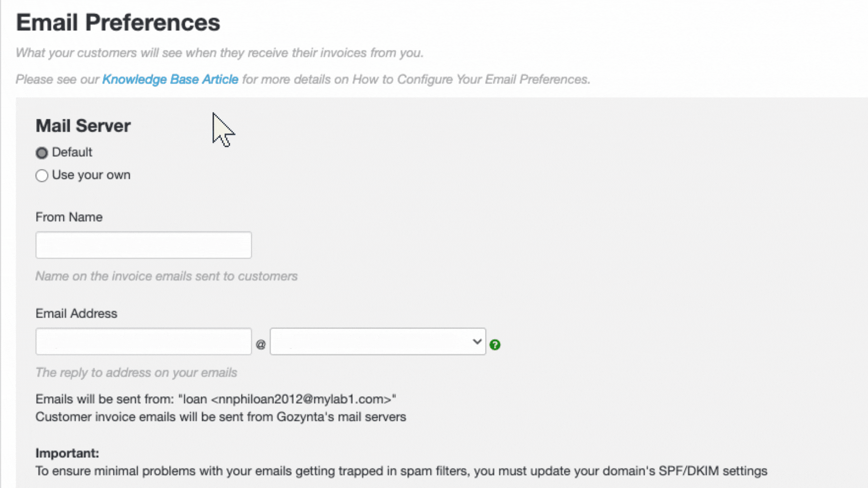Viewport: 868px width, 488px height.
Task: Click the chevron on the domain selector
Action: tap(476, 341)
